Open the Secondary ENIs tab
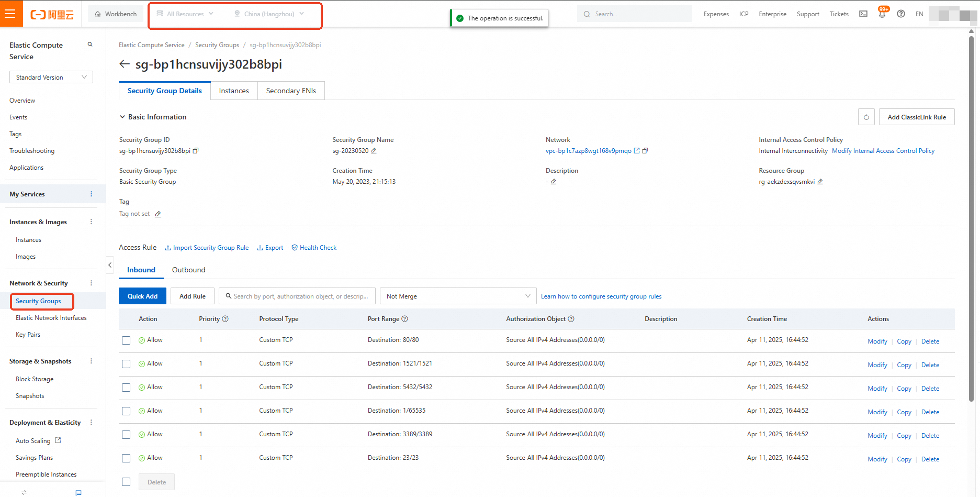The height and width of the screenshot is (497, 980). tap(291, 91)
